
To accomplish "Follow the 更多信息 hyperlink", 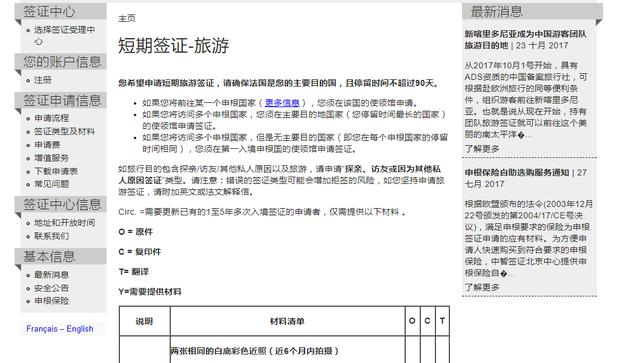I will coord(282,103).
